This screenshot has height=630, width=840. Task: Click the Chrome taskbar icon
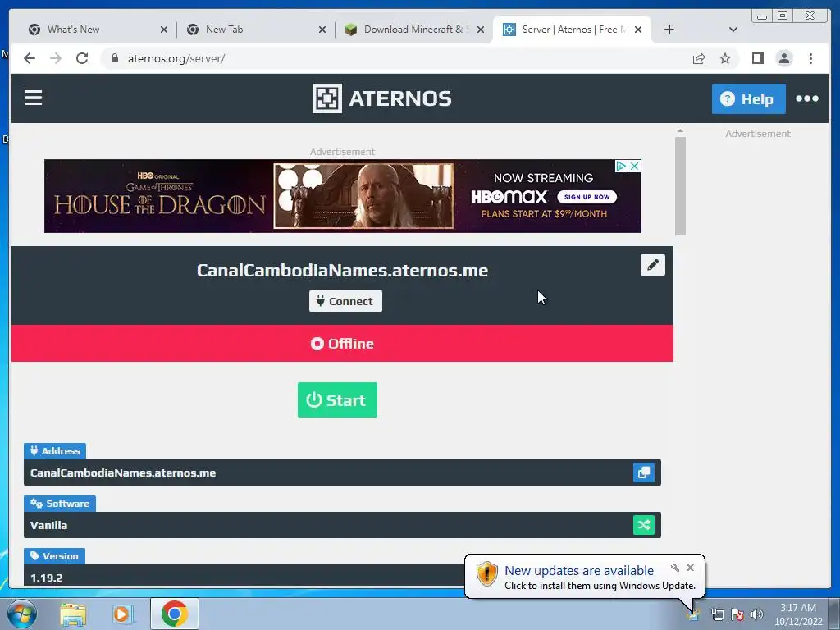click(x=174, y=614)
